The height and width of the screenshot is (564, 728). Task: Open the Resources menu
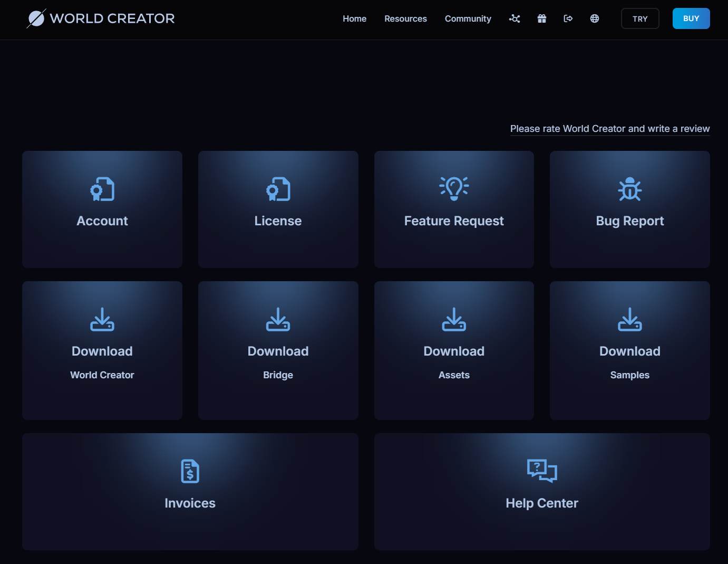tap(406, 18)
